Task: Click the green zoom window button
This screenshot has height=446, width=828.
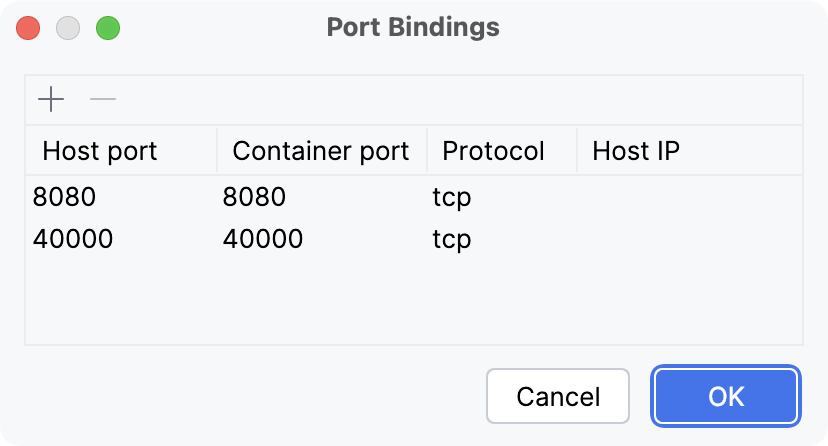Action: tap(108, 27)
